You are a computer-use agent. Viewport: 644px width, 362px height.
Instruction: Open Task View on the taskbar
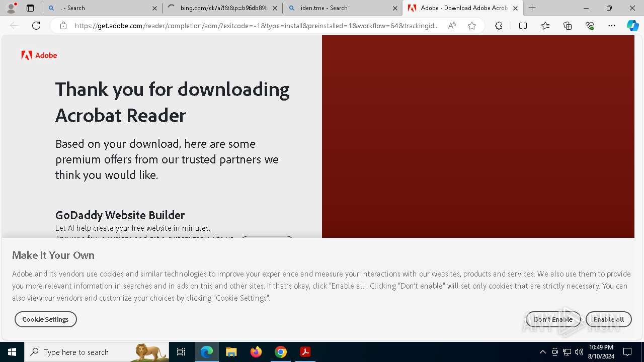pyautogui.click(x=181, y=352)
